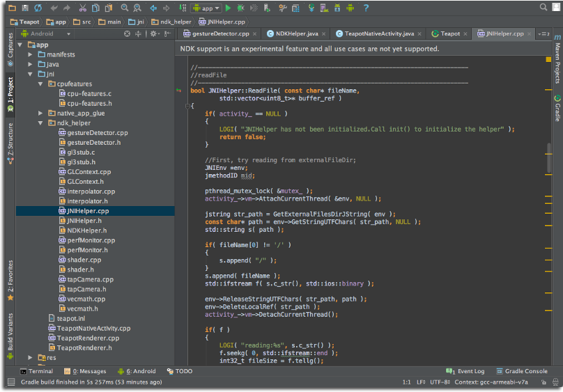Expand the native_app_glue folder
The image size is (563, 392).
[x=41, y=113]
